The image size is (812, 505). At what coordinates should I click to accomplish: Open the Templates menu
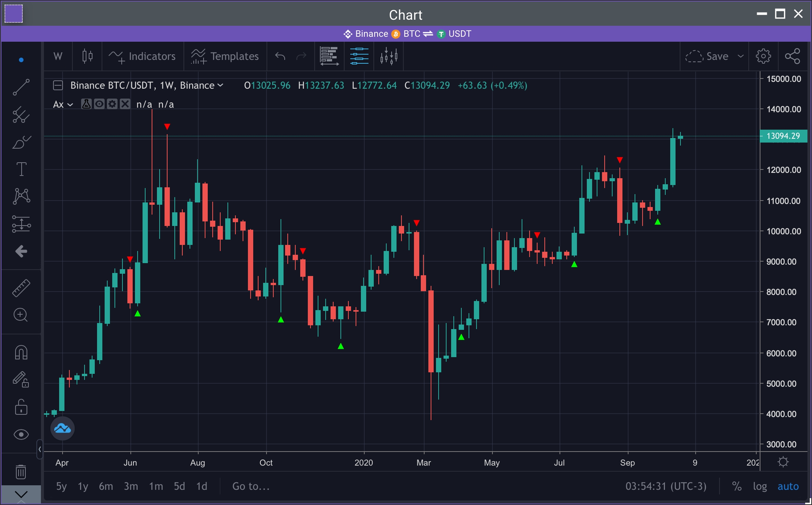[x=225, y=56]
